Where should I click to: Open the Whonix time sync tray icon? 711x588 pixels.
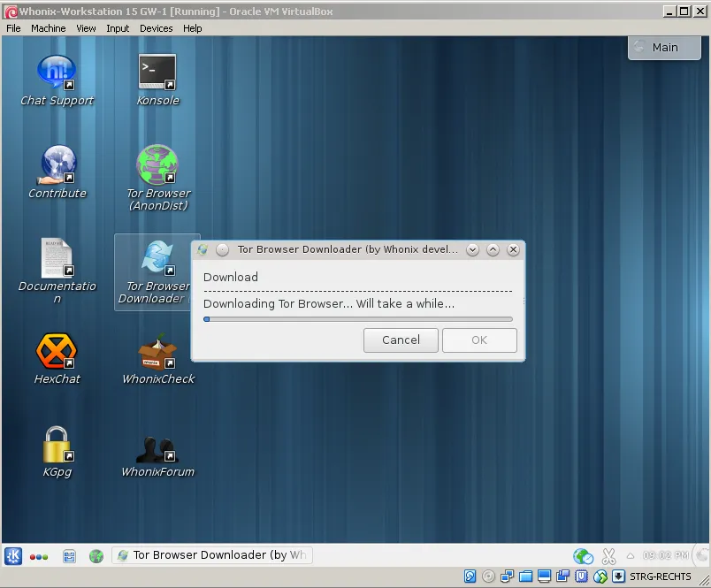coord(583,556)
